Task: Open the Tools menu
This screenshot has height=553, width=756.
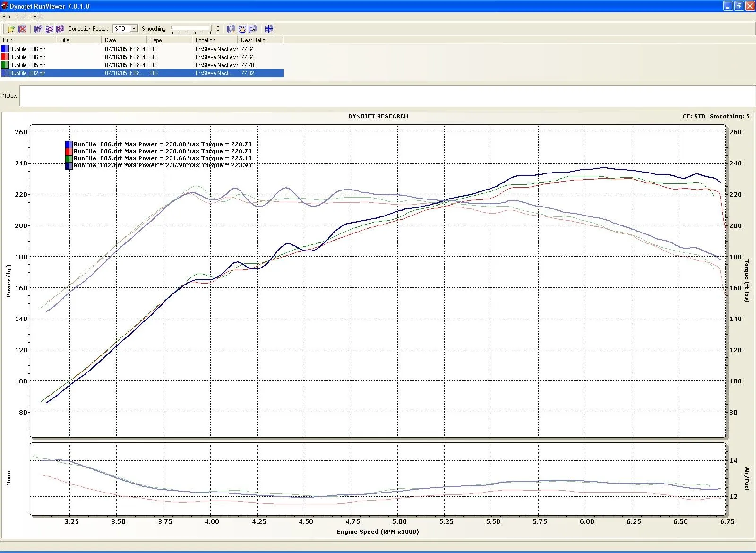Action: (21, 16)
